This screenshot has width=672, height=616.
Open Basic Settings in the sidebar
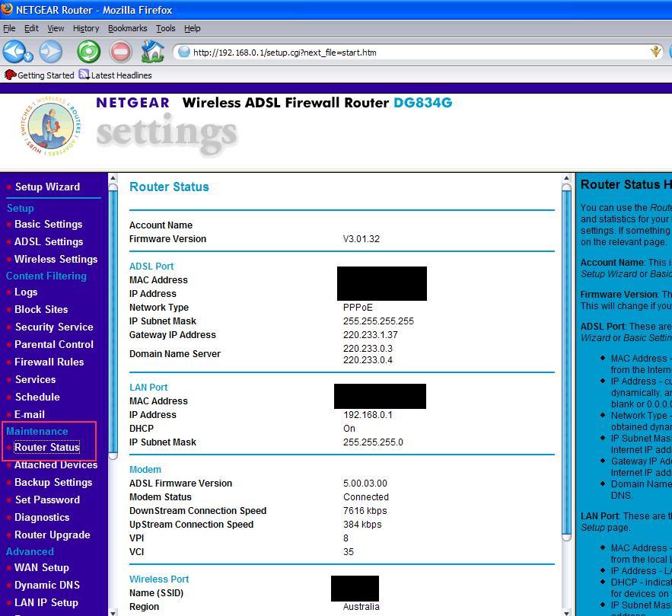coord(49,224)
